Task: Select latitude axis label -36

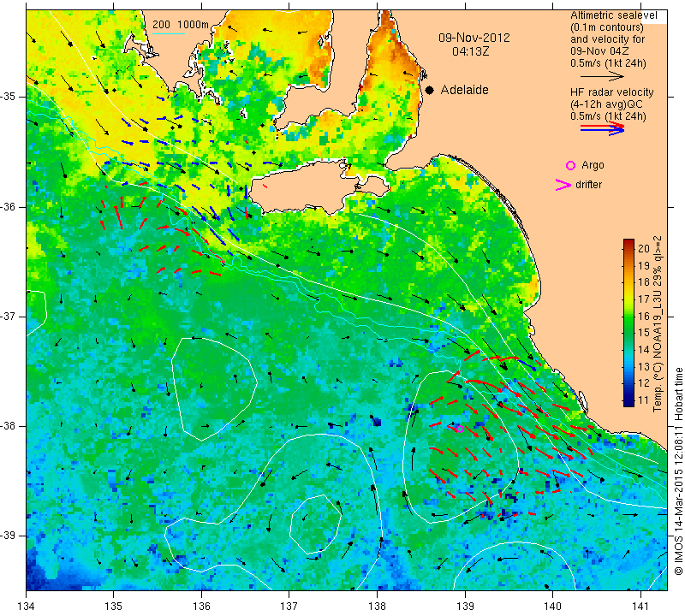Action: [x=9, y=206]
